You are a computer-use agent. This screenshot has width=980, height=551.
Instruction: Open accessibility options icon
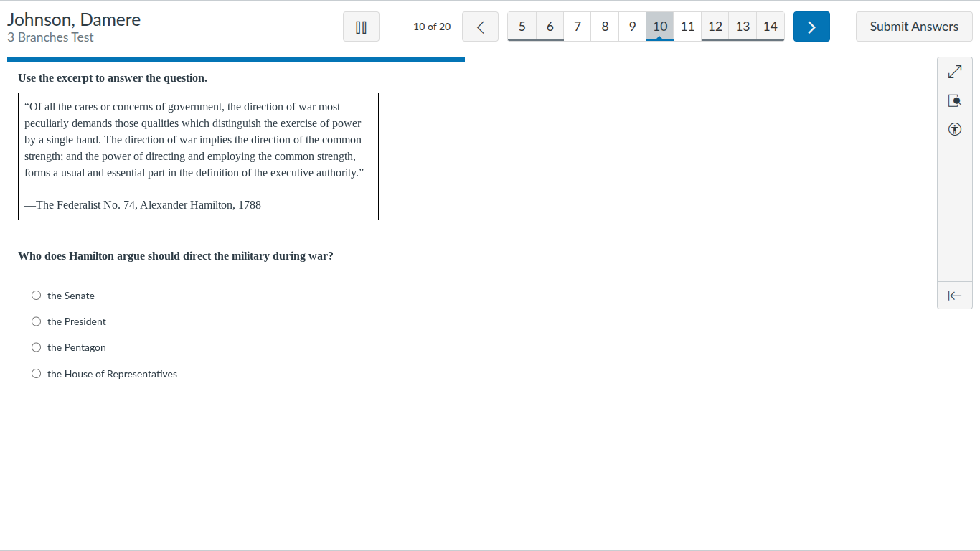954,130
